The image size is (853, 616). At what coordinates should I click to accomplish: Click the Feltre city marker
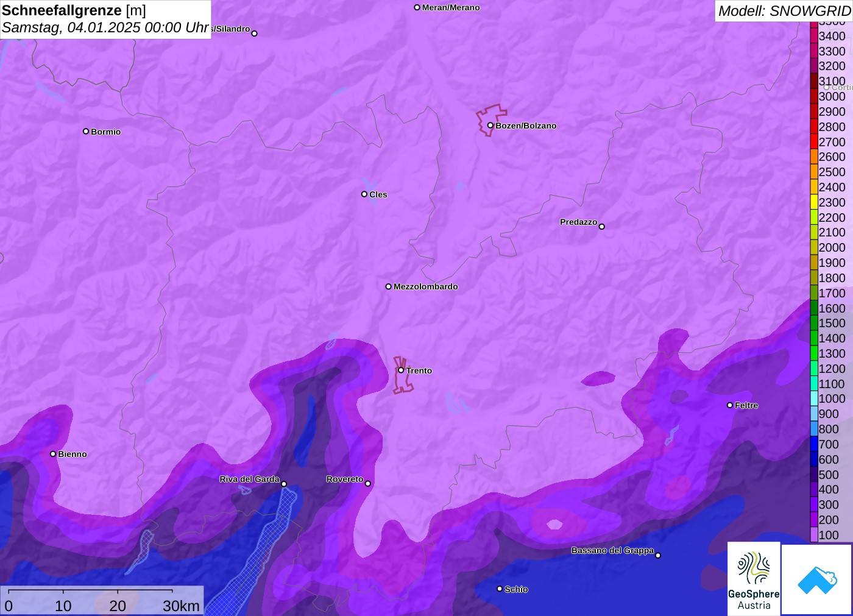[730, 405]
